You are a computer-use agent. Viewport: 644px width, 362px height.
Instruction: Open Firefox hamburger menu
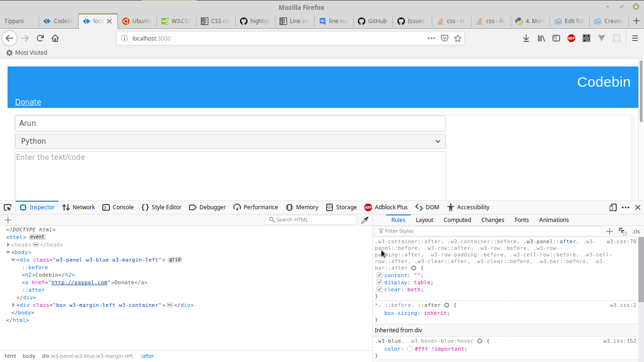pyautogui.click(x=635, y=38)
